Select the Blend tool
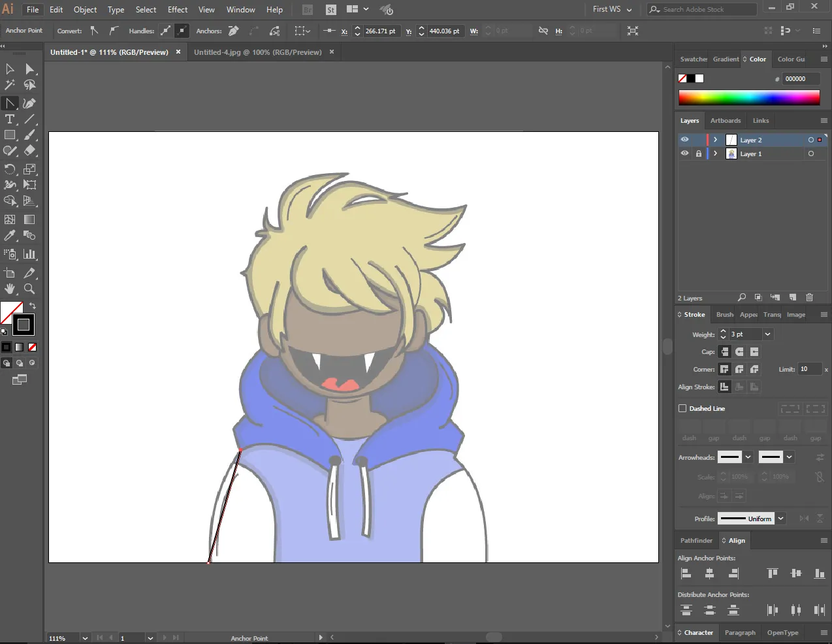The height and width of the screenshot is (644, 832). tap(29, 236)
